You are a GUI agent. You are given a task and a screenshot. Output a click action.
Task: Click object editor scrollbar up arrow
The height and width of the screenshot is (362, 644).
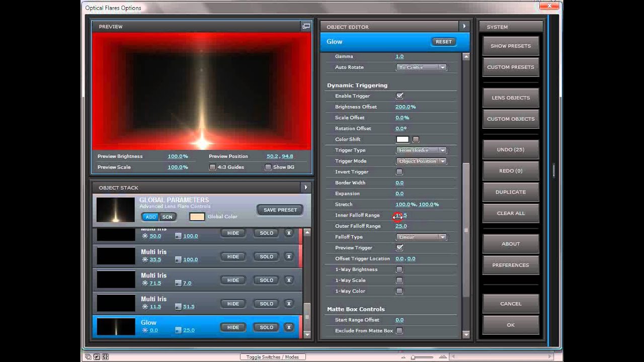pyautogui.click(x=466, y=57)
